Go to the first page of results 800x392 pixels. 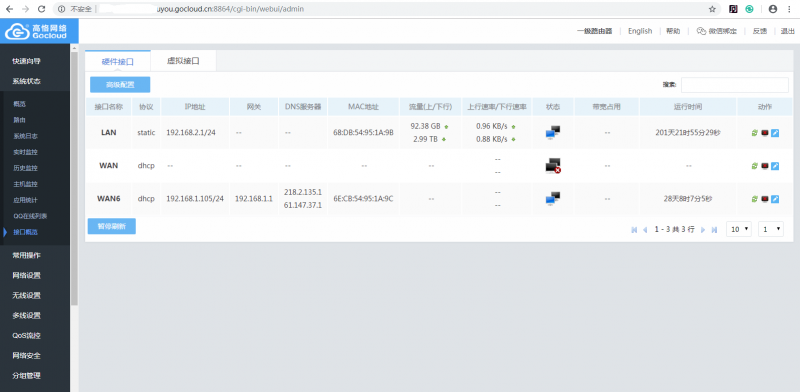(634, 230)
